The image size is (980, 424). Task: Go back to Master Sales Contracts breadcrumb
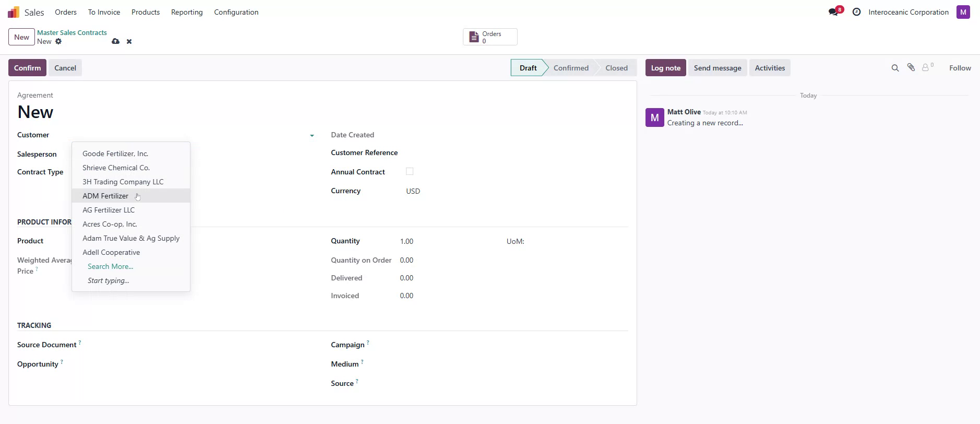[x=72, y=32]
